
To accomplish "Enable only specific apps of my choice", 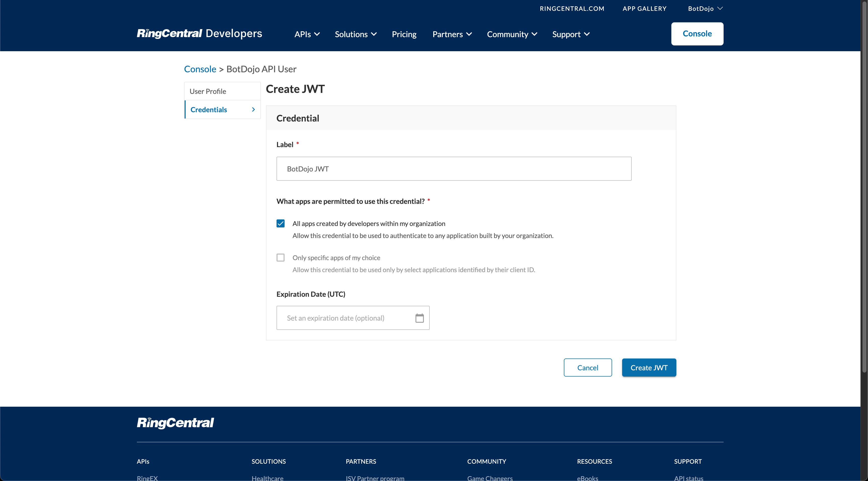I will (x=280, y=257).
